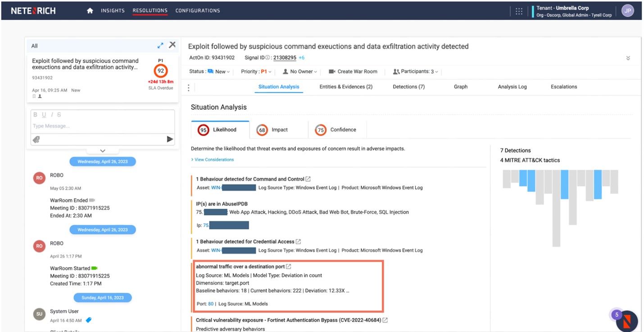This screenshot has width=644, height=332.
Task: Open the vertical three-dot menu near tabs
Action: [x=188, y=88]
